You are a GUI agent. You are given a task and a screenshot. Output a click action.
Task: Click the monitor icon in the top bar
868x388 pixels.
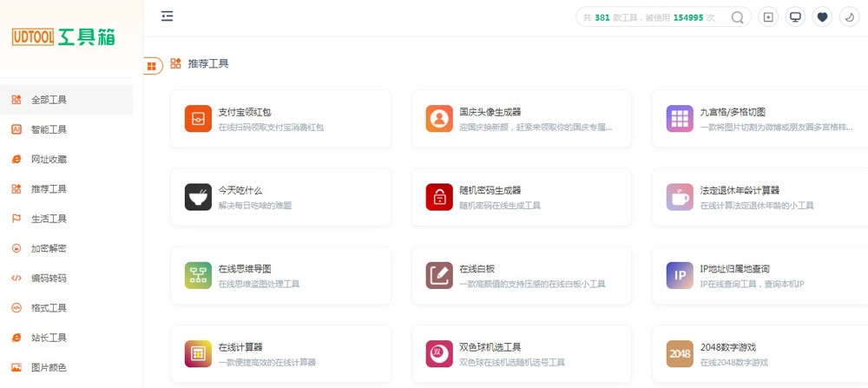(795, 17)
